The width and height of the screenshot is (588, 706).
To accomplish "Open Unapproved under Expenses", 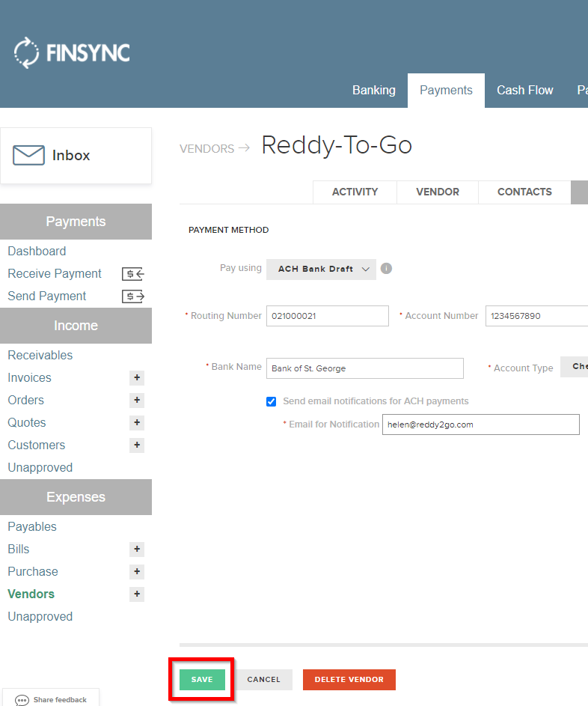I will point(40,617).
